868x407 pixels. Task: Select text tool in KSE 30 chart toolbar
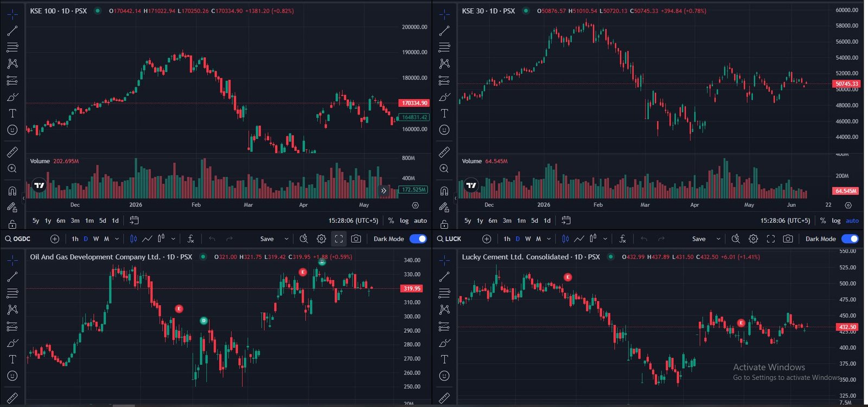[444, 113]
